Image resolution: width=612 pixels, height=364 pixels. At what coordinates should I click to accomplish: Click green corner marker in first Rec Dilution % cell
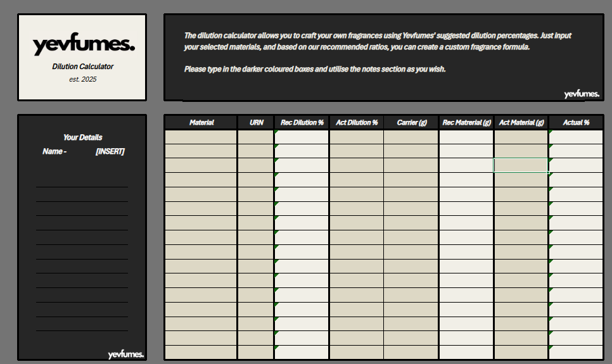276,132
